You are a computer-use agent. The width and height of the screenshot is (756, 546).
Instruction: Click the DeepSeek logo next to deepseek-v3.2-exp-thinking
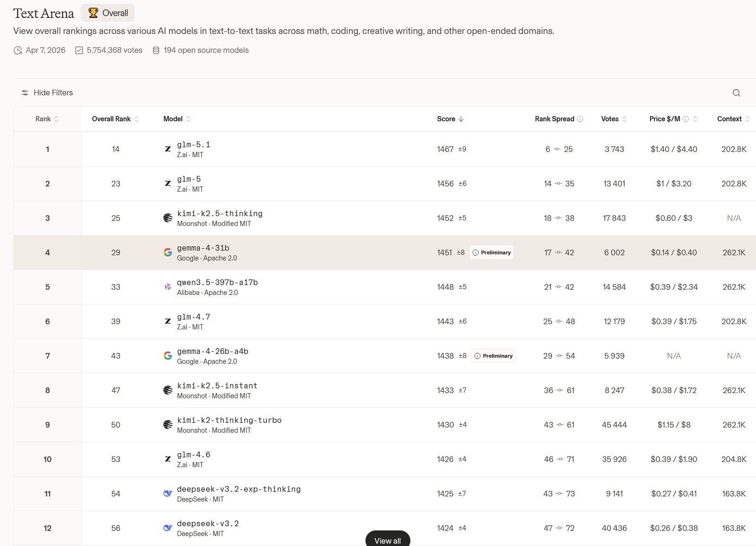click(x=168, y=494)
